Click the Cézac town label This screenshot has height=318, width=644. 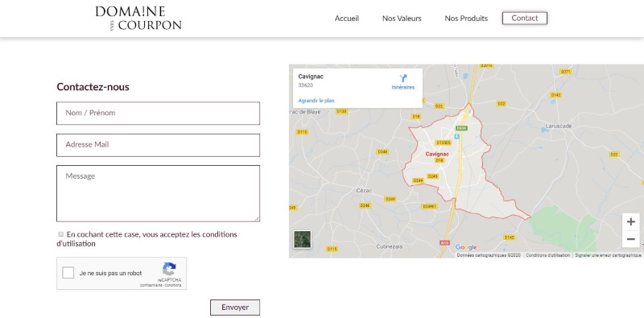point(364,190)
